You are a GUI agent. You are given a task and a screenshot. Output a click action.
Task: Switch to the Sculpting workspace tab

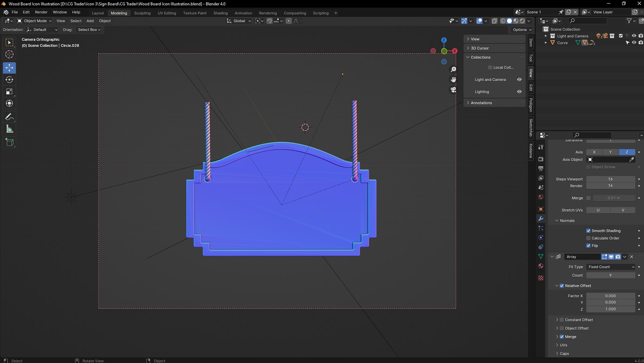pos(142,13)
